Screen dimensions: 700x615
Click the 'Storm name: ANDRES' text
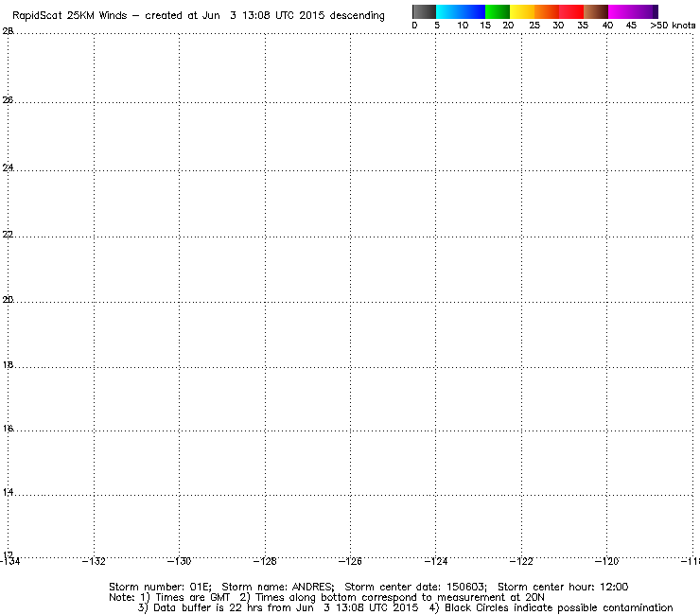tap(278, 587)
